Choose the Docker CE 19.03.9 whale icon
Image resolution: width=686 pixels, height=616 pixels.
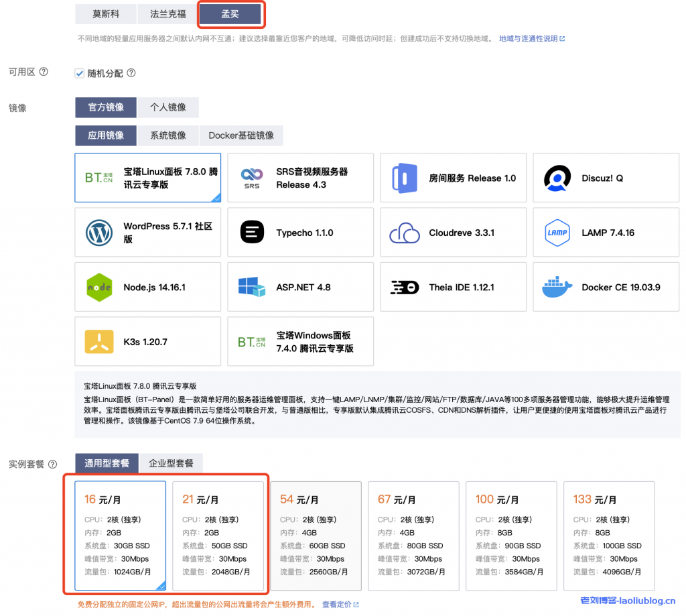[x=557, y=288]
